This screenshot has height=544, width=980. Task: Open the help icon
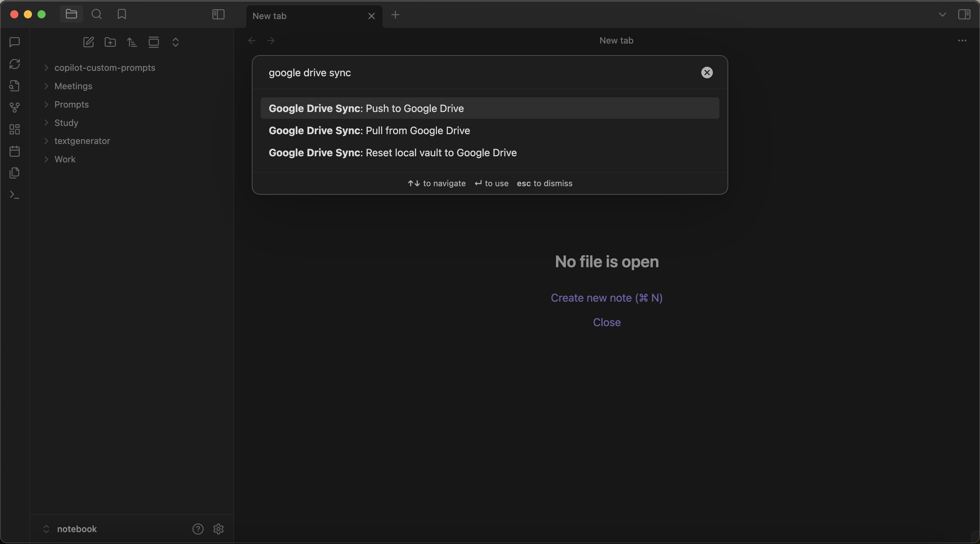[x=198, y=529]
